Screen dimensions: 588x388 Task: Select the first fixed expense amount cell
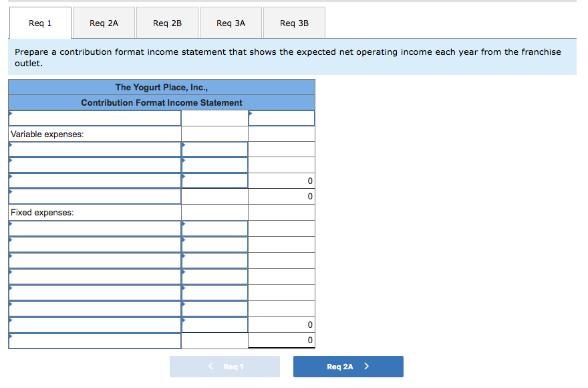[x=215, y=228]
